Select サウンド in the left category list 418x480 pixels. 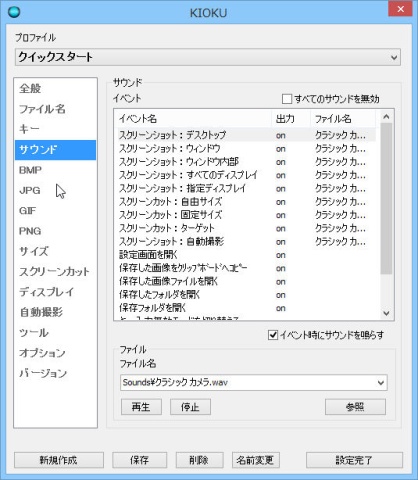click(55, 150)
